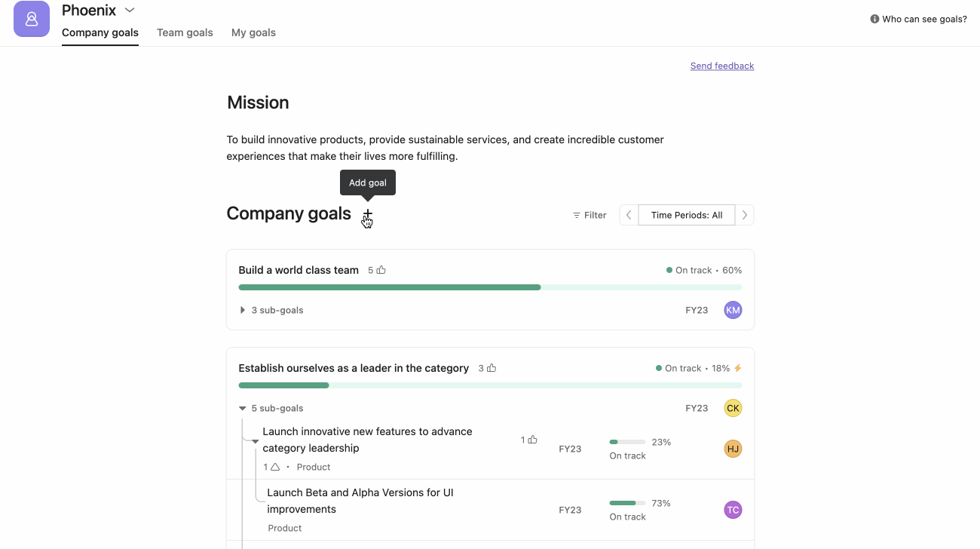Switch to the Team goals tab
The image size is (980, 549).
point(185,32)
